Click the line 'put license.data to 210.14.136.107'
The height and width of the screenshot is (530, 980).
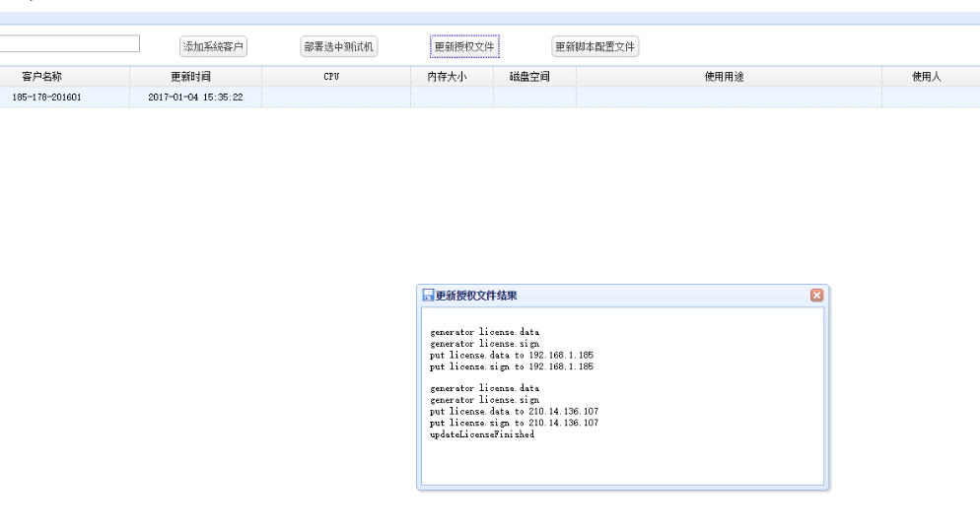514,412
